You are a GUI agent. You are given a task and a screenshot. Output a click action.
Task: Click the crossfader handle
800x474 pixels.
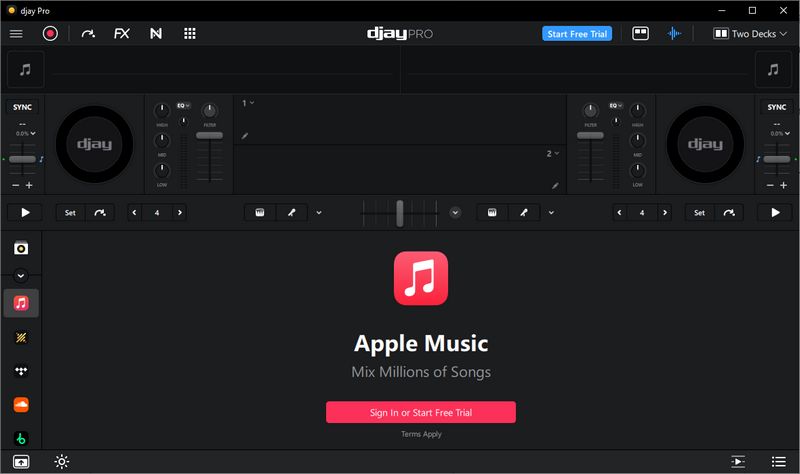pos(400,213)
